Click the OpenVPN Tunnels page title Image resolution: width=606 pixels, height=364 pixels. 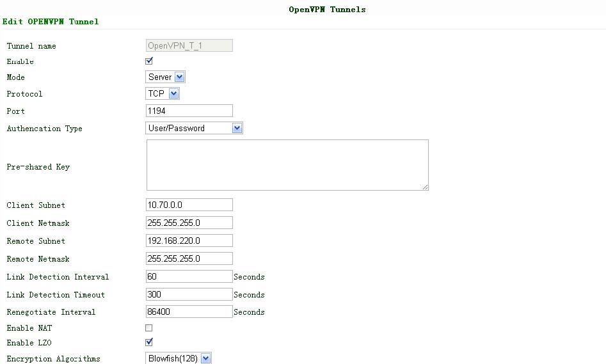pos(327,10)
